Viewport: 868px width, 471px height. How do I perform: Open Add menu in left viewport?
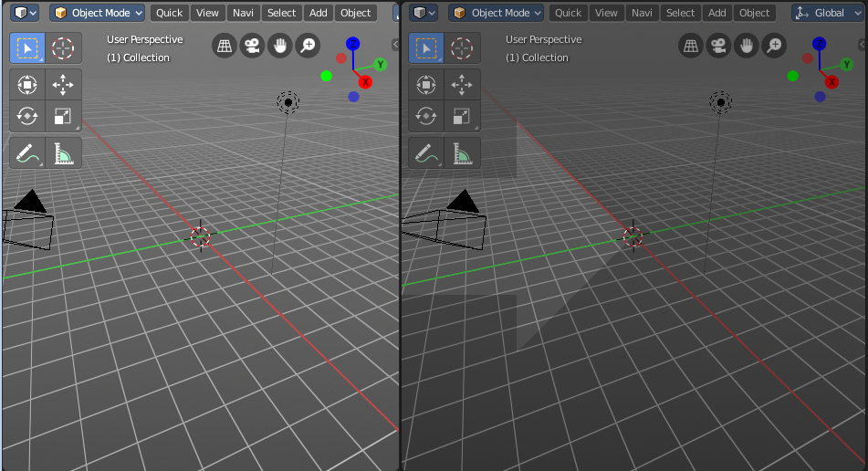pos(319,13)
